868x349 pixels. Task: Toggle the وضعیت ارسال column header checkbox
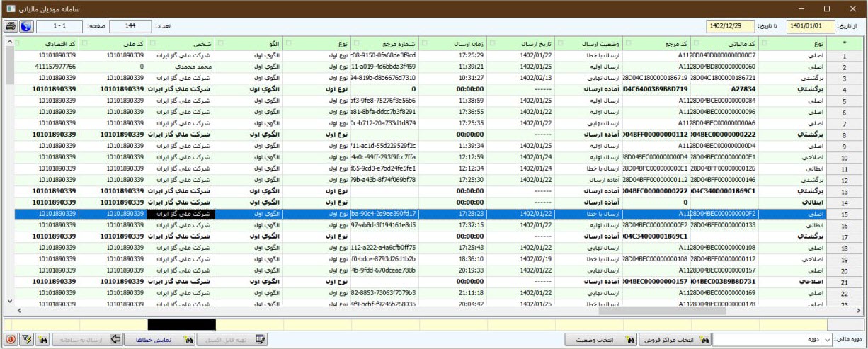click(560, 43)
